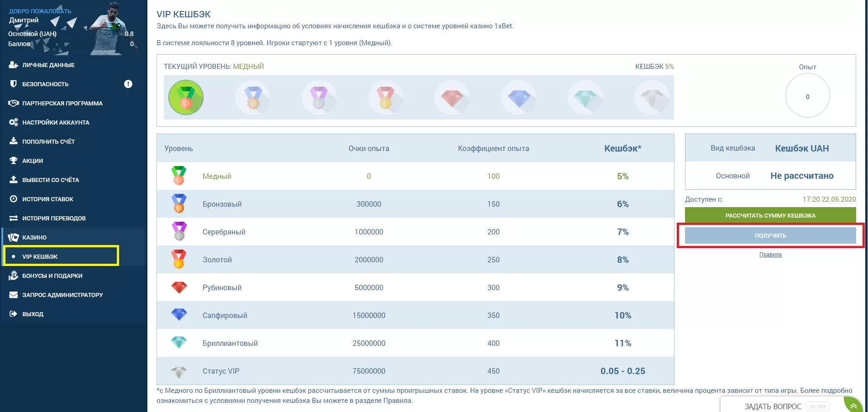
Task: Click the green copper medal level icon
Action: click(186, 97)
